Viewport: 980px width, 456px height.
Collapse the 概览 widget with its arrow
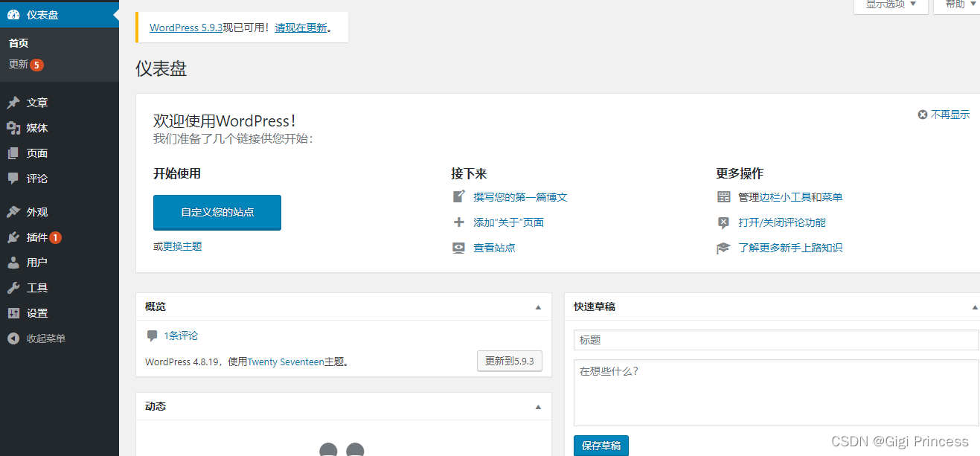pos(539,306)
